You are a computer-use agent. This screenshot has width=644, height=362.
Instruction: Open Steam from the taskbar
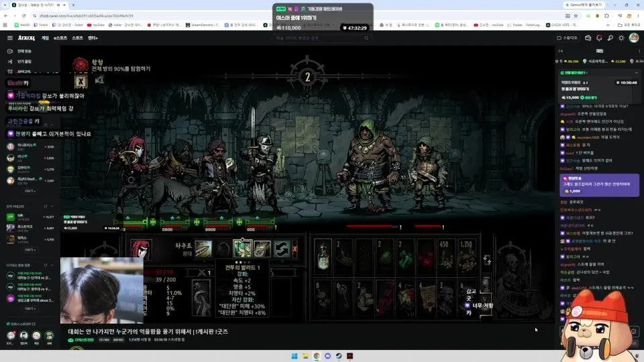pyautogui.click(x=338, y=356)
